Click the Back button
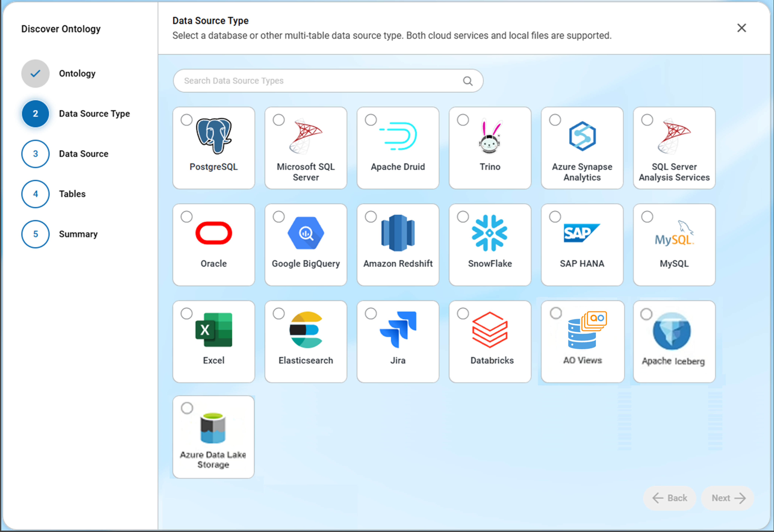Image resolution: width=774 pixels, height=532 pixels. click(x=670, y=498)
